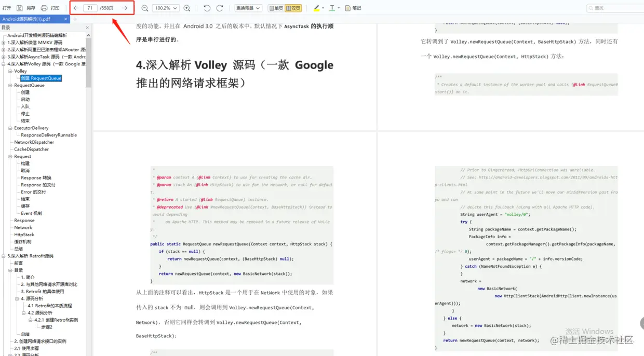The width and height of the screenshot is (644, 356).
Task: Expand chapter 1 MMKV 源码 node
Action: click(4, 43)
